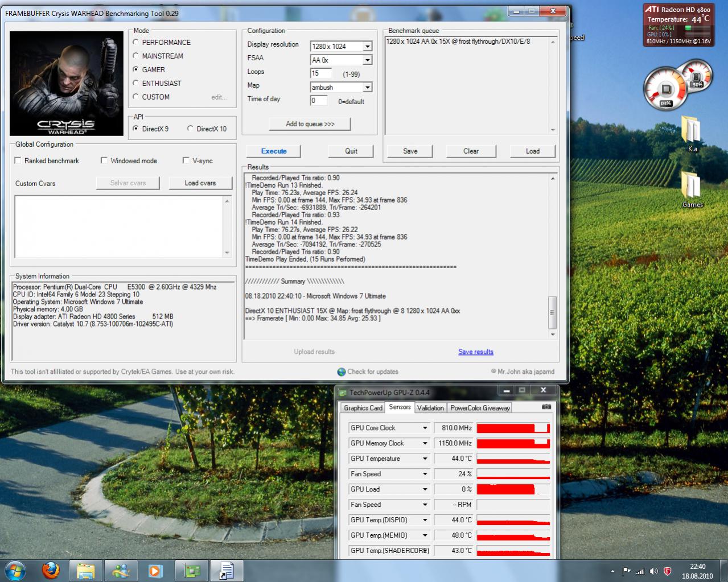Open the Fan Speed dropdown showing -- RPM
This screenshot has width=728, height=582.
pyautogui.click(x=425, y=505)
